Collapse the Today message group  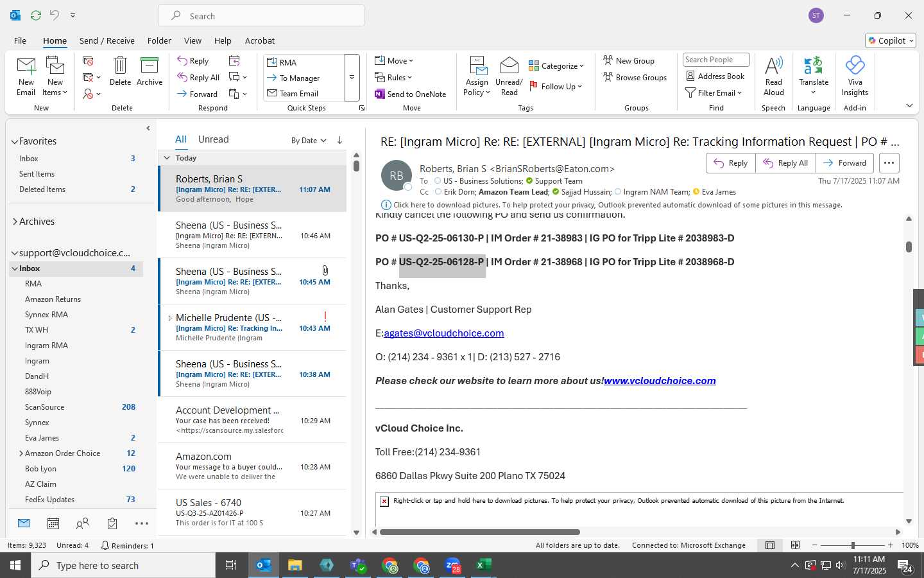coord(167,158)
